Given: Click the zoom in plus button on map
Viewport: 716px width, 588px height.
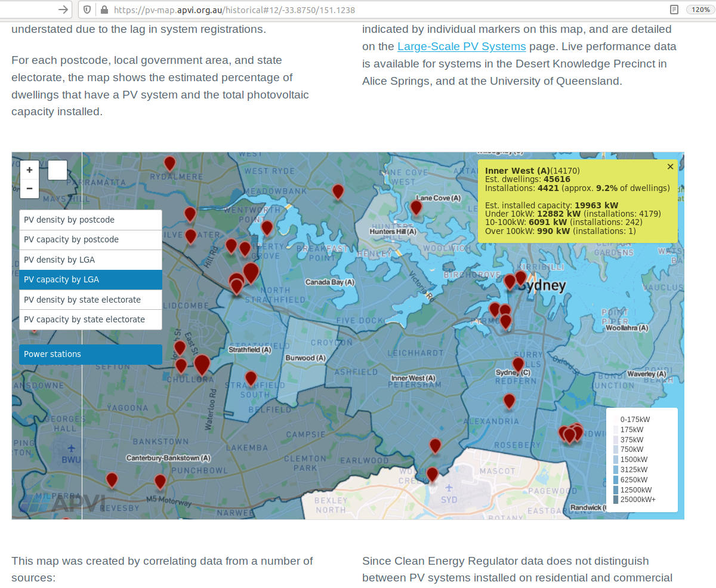Looking at the screenshot, I should (x=29, y=170).
